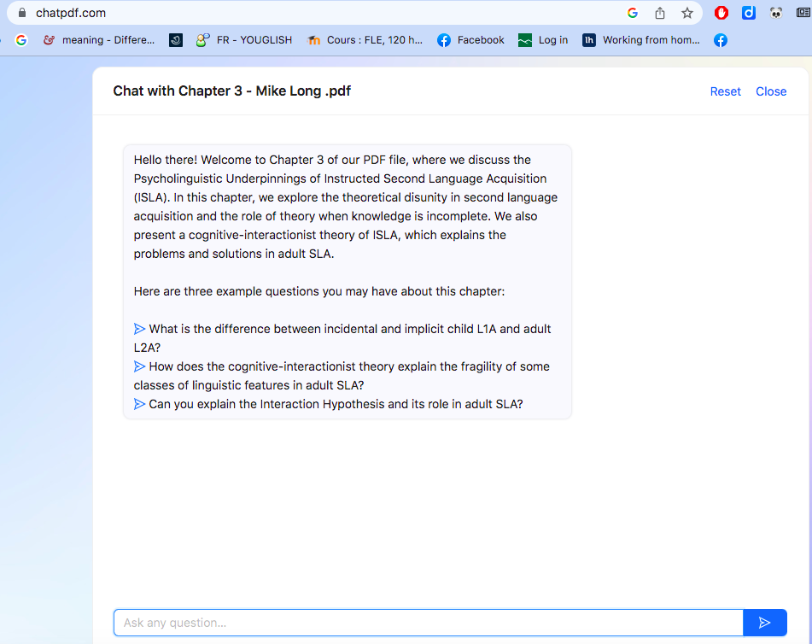Screen dimensions: 812x644
Task: Bookmark this page with star icon
Action: tap(687, 13)
